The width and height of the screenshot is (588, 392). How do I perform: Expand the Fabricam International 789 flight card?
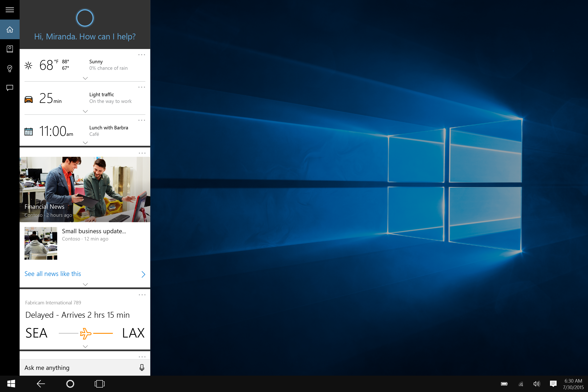point(85,346)
